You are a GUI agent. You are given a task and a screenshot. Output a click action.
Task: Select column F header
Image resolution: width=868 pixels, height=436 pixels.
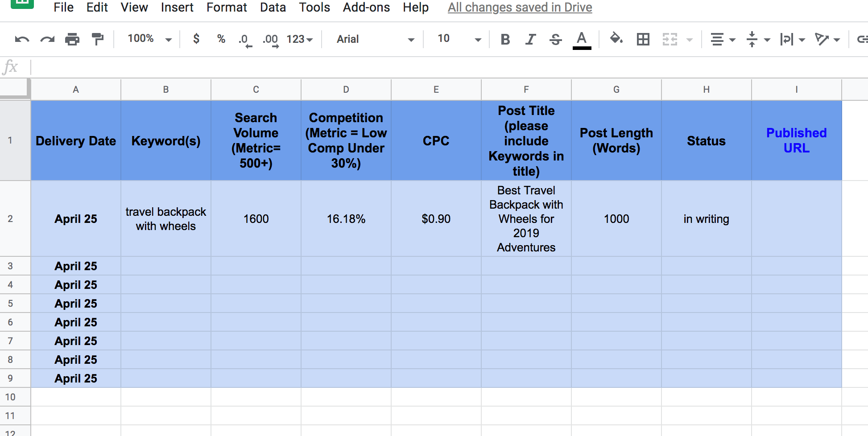[x=526, y=90]
